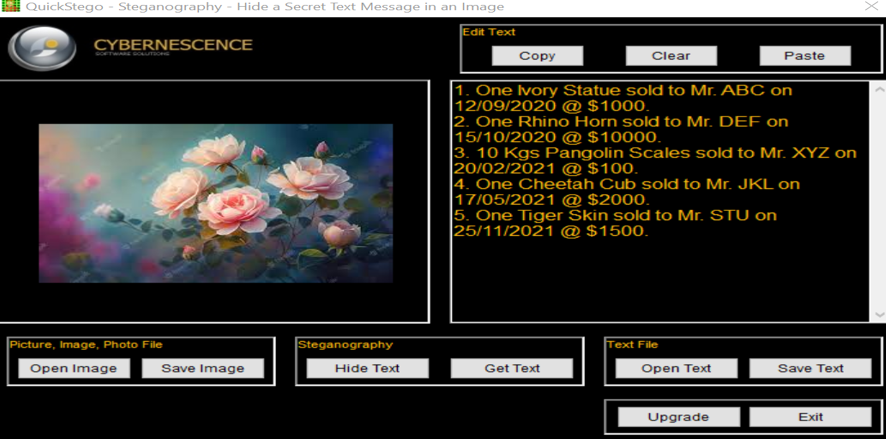Hide Text inside the loaded image
This screenshot has width=886, height=439.
coord(367,368)
